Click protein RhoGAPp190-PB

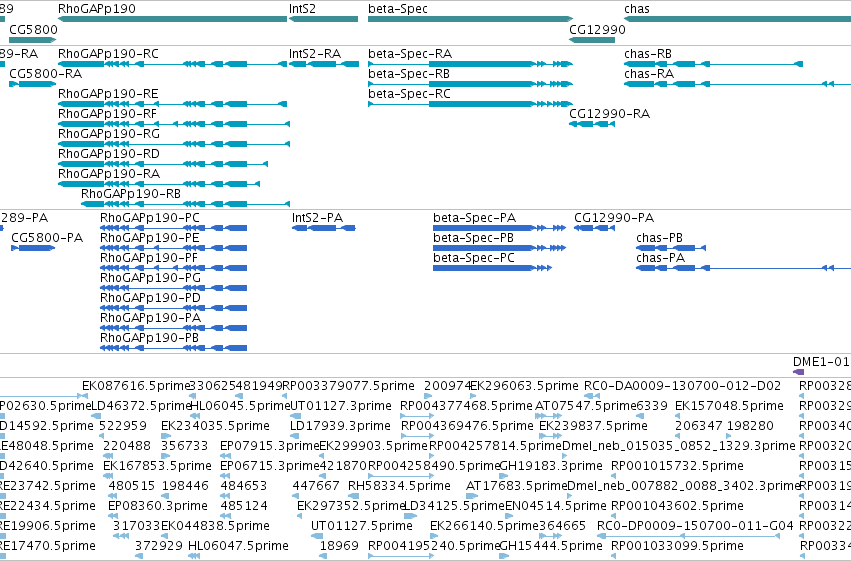[x=174, y=348]
